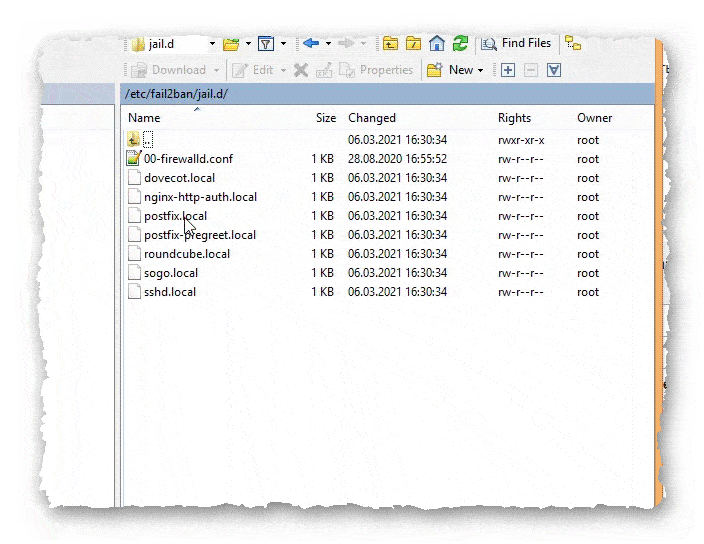The width and height of the screenshot is (704, 544).
Task: Go to Parent Directory via toolbar icon
Action: [x=390, y=44]
